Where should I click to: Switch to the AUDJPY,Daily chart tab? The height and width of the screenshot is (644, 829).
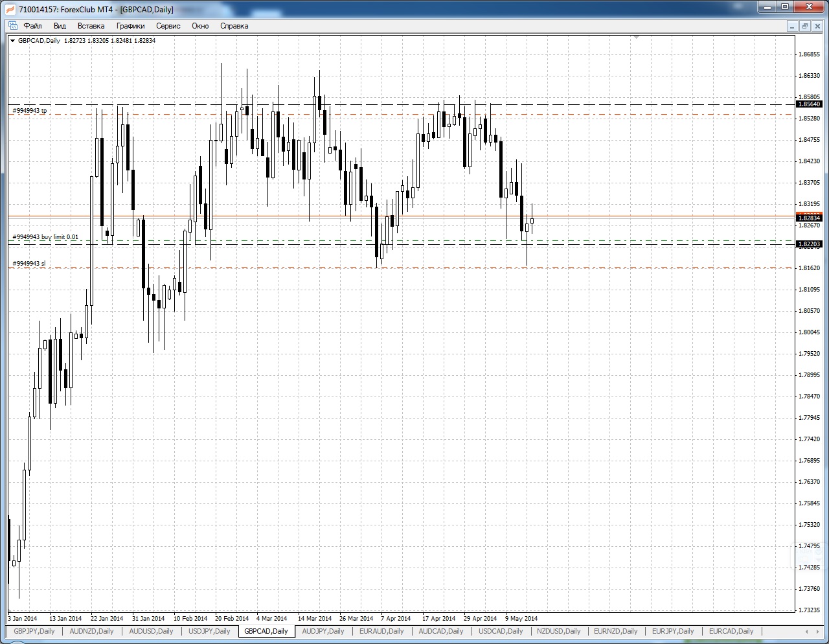[x=323, y=631]
